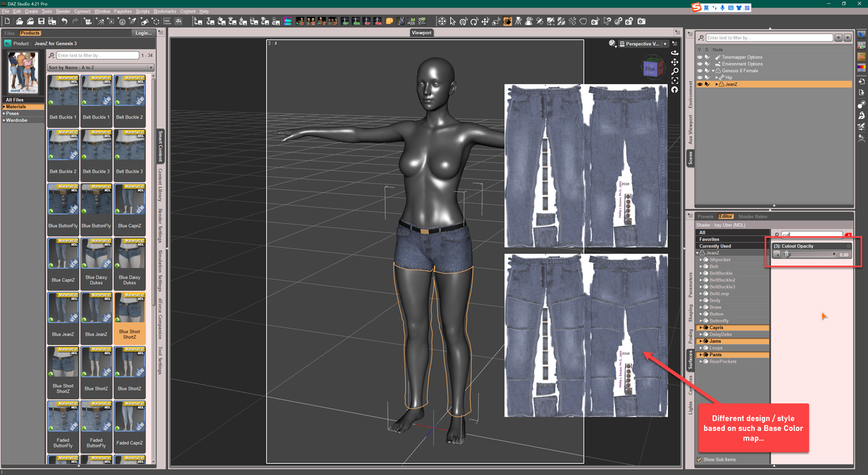Switch to Shader Baker tab
This screenshot has width=868, height=475.
click(753, 216)
